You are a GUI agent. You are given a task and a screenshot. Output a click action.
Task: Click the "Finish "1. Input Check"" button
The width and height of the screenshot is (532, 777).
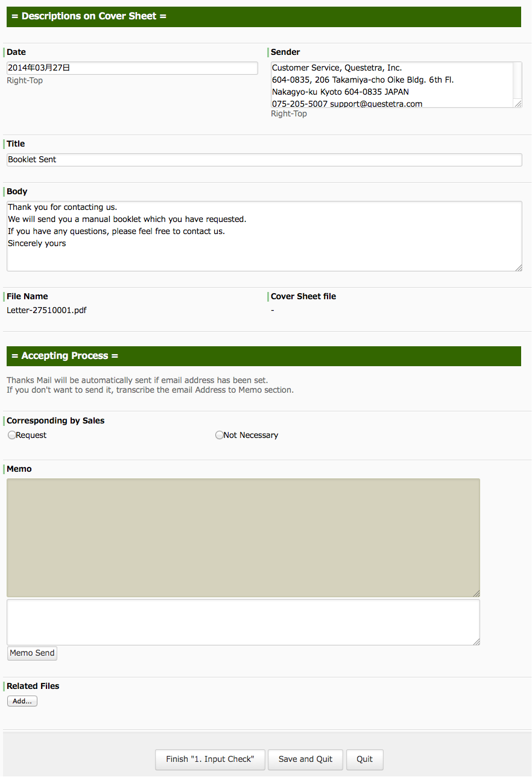(209, 760)
